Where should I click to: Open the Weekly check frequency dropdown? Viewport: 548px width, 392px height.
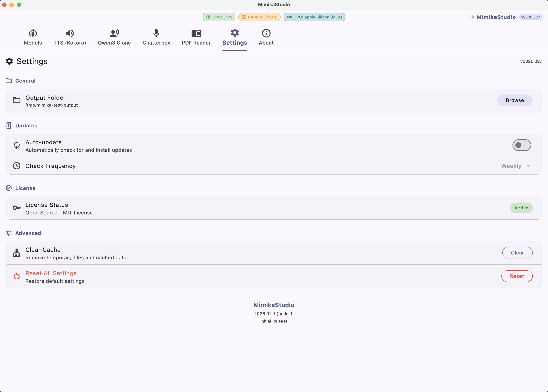[511, 166]
